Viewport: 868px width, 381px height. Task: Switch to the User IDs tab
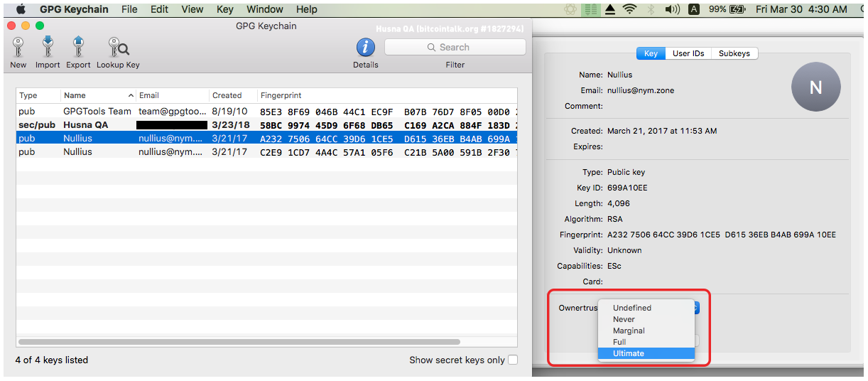(x=688, y=53)
